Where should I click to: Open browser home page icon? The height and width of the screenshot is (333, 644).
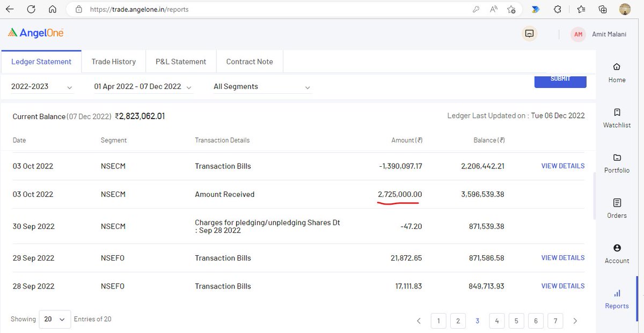(52, 9)
